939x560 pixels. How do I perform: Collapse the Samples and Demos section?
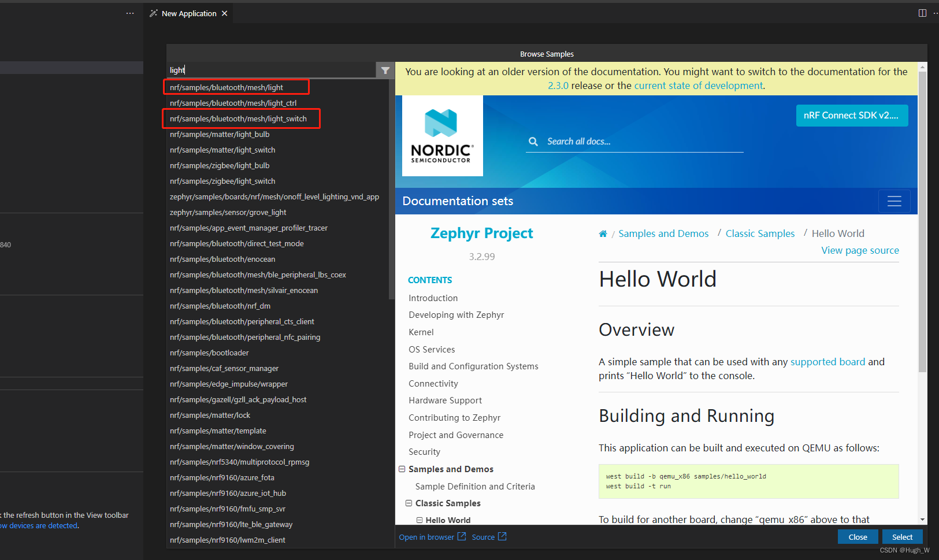[402, 469]
